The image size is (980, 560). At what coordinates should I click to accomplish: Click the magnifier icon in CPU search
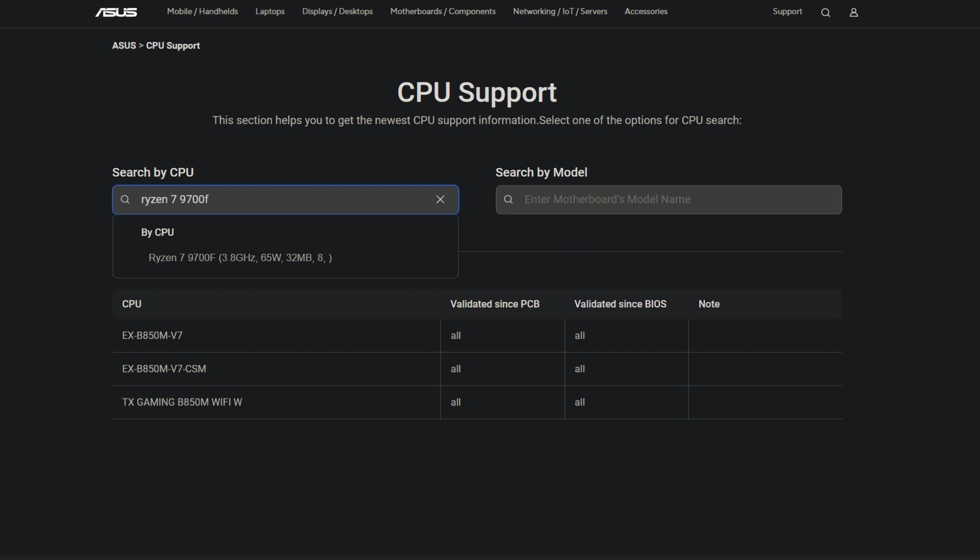[x=125, y=199]
